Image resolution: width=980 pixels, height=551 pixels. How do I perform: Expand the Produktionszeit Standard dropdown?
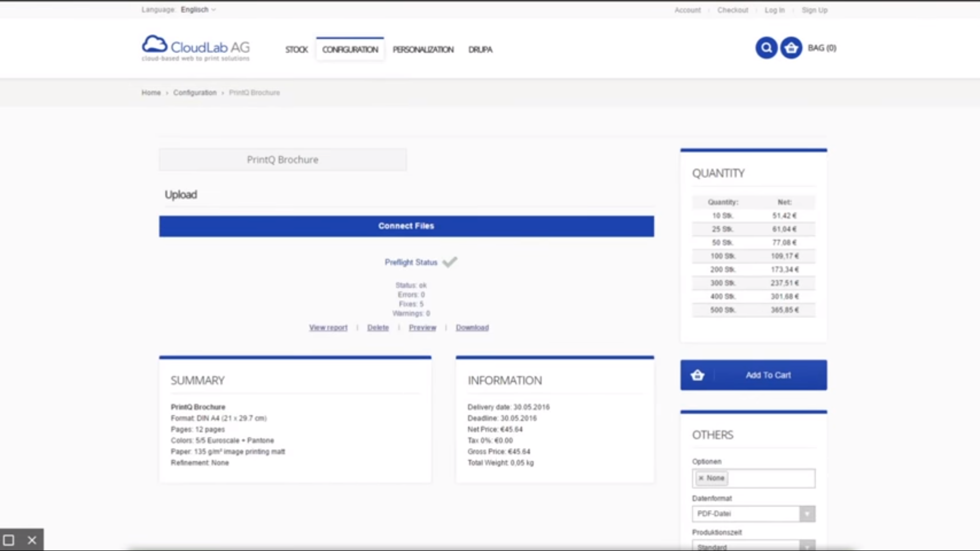(x=753, y=546)
